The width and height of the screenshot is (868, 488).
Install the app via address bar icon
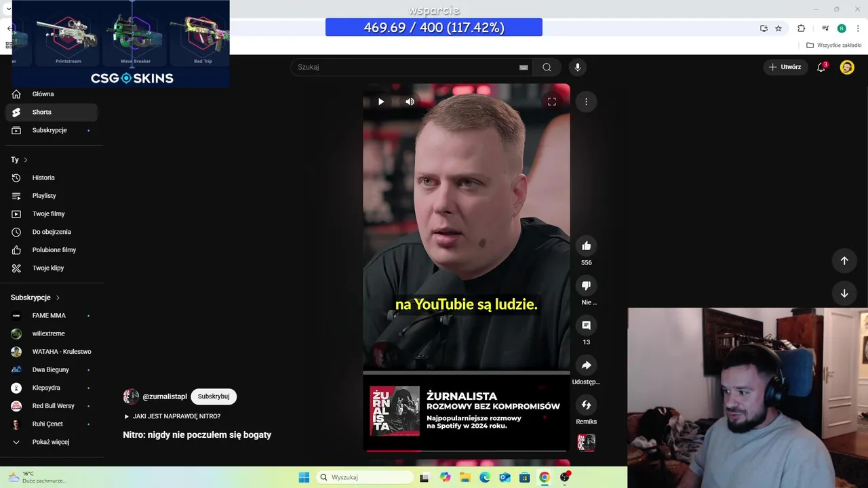tap(764, 28)
